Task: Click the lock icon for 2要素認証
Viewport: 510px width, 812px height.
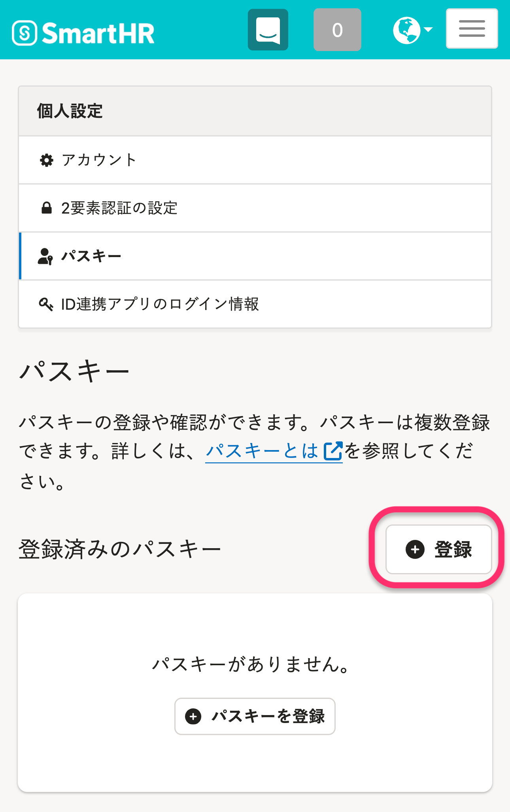Action: [47, 208]
